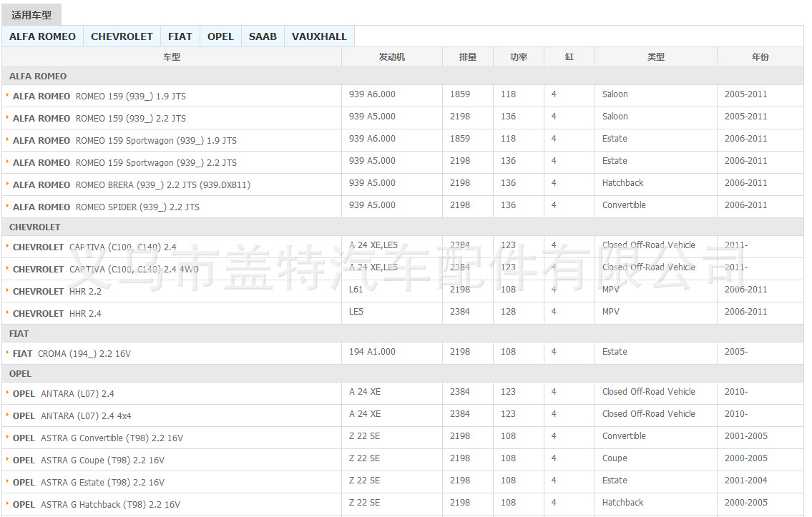Open OPEL ASTRA G Convertible (T98) link

click(x=98, y=438)
